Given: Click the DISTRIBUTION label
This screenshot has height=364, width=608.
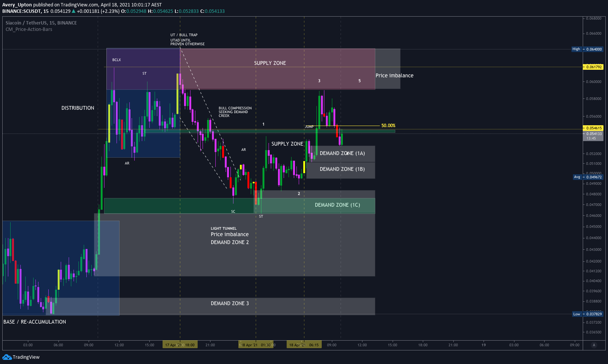Looking at the screenshot, I should [x=78, y=108].
